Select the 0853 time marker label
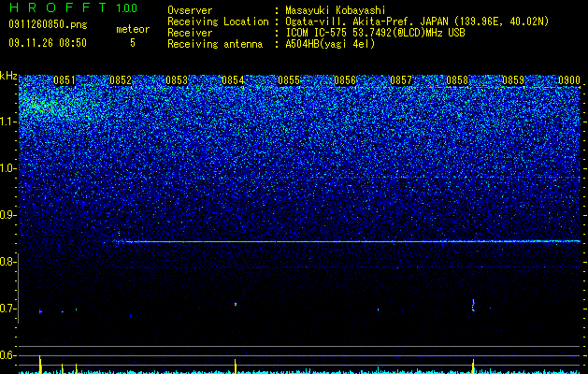This screenshot has height=374, width=588. [x=177, y=80]
